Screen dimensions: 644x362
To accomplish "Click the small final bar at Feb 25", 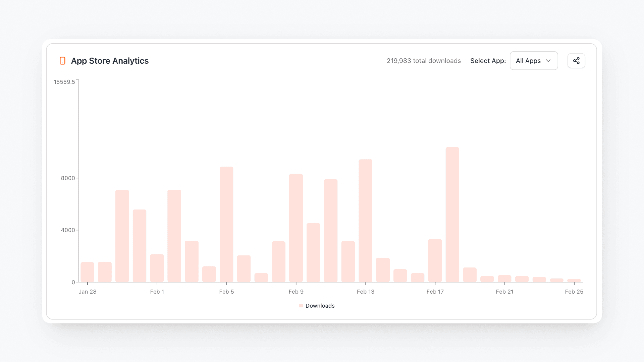I will point(574,281).
